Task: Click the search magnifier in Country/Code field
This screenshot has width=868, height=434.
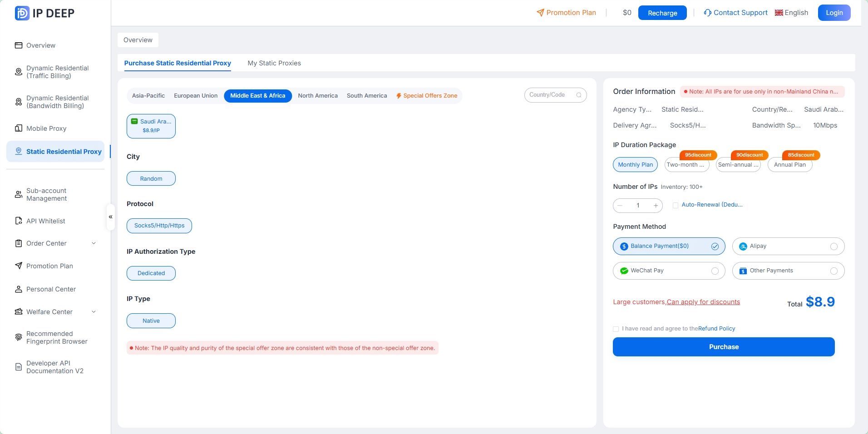Action: (x=579, y=95)
